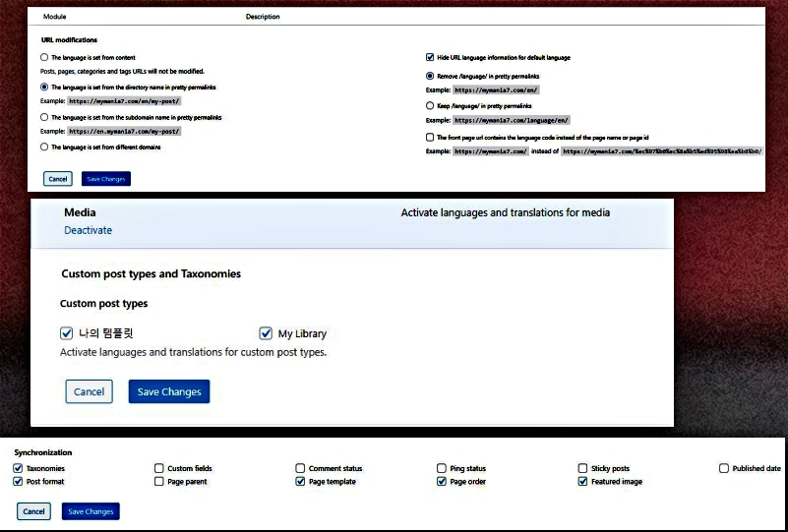Click the https://en.mymania7.com/my-post/ example URL
The height and width of the screenshot is (532, 788).
pyautogui.click(x=124, y=131)
